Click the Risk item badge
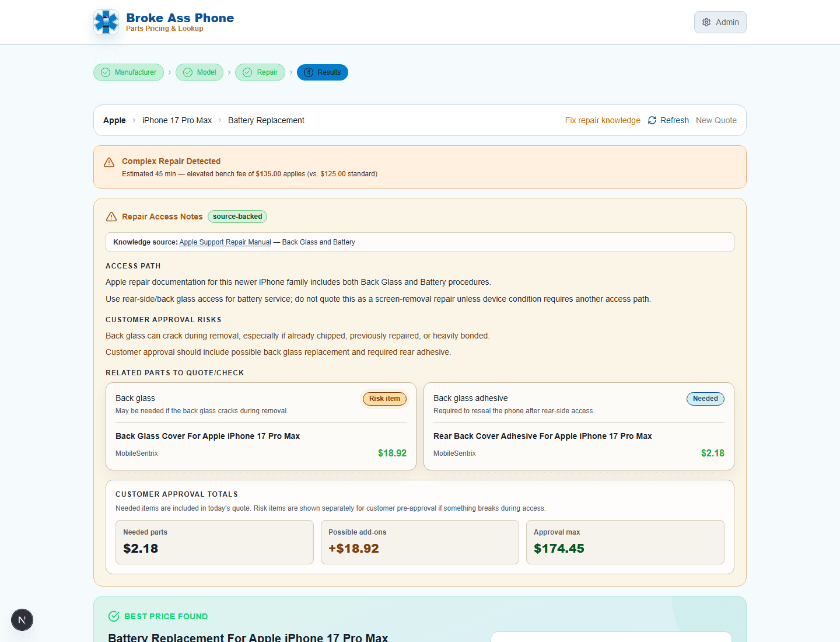 pos(384,399)
